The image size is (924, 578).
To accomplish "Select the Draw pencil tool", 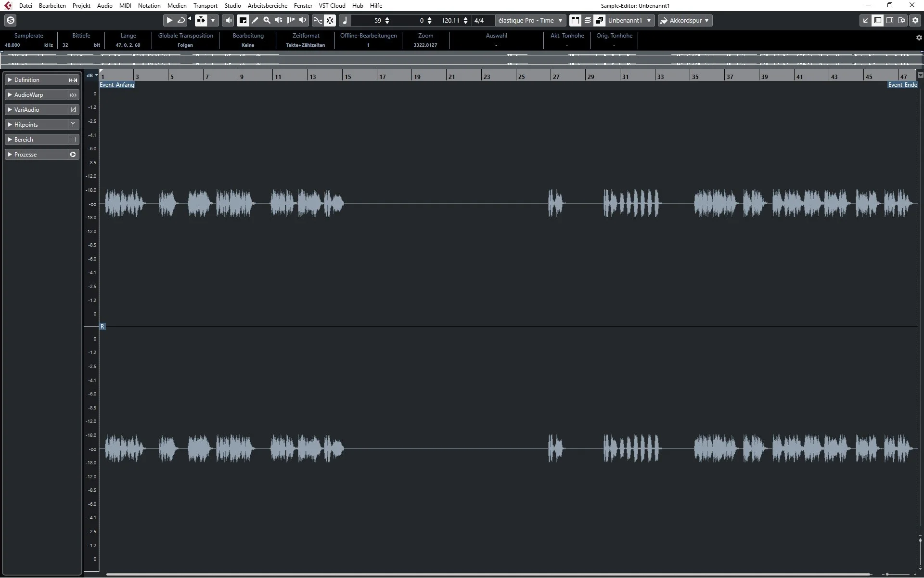I will 255,20.
